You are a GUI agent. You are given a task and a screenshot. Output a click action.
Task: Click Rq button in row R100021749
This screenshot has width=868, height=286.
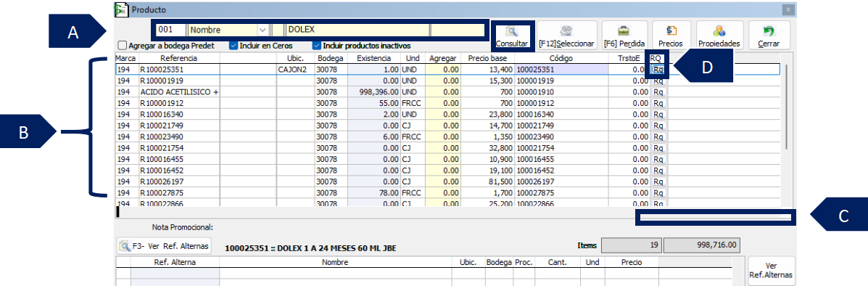point(658,126)
